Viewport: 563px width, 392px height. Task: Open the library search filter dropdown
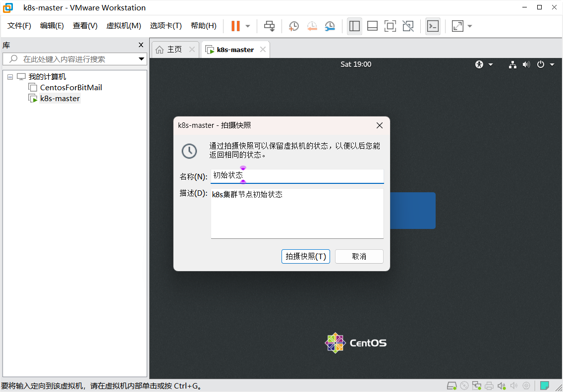pos(141,59)
